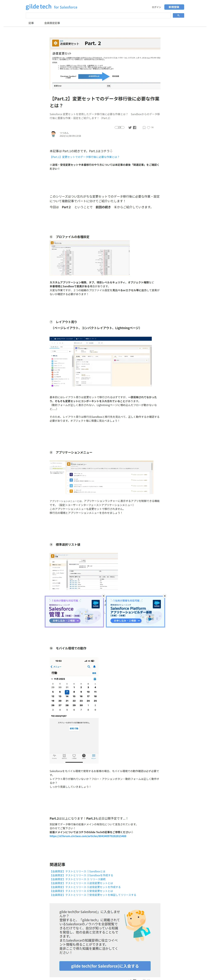Close the Salesforce 管理Ⅰ ad banner

pos(103,596)
